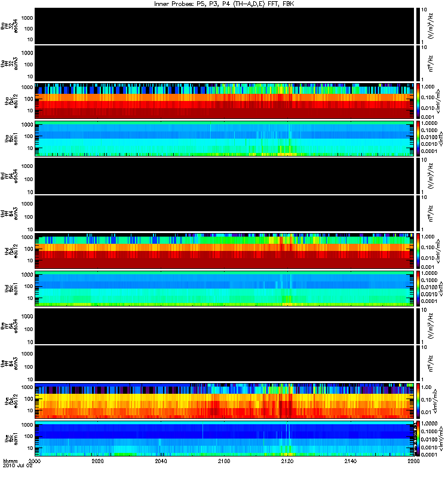Click the <|nT|> unit label of tha fbk scm1
The height and width of the screenshot is (478, 448).
(440, 139)
